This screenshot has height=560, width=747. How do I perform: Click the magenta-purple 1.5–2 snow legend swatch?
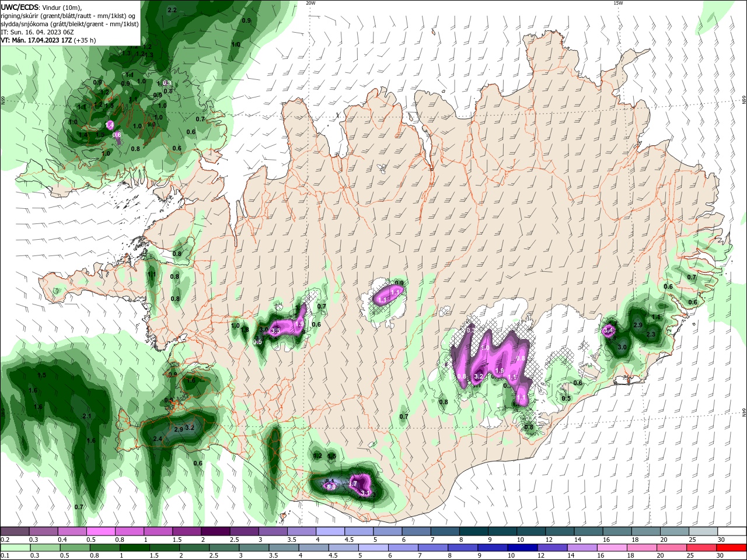(x=187, y=531)
